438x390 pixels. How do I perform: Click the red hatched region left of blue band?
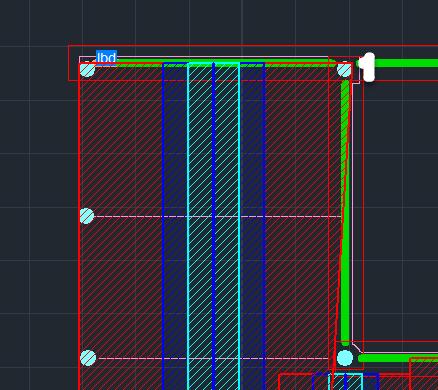click(x=121, y=226)
